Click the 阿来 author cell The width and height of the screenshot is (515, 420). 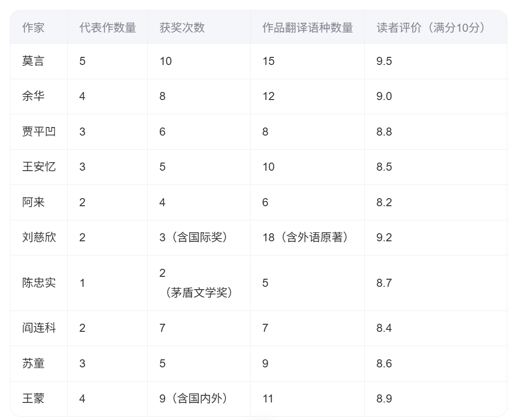point(33,202)
